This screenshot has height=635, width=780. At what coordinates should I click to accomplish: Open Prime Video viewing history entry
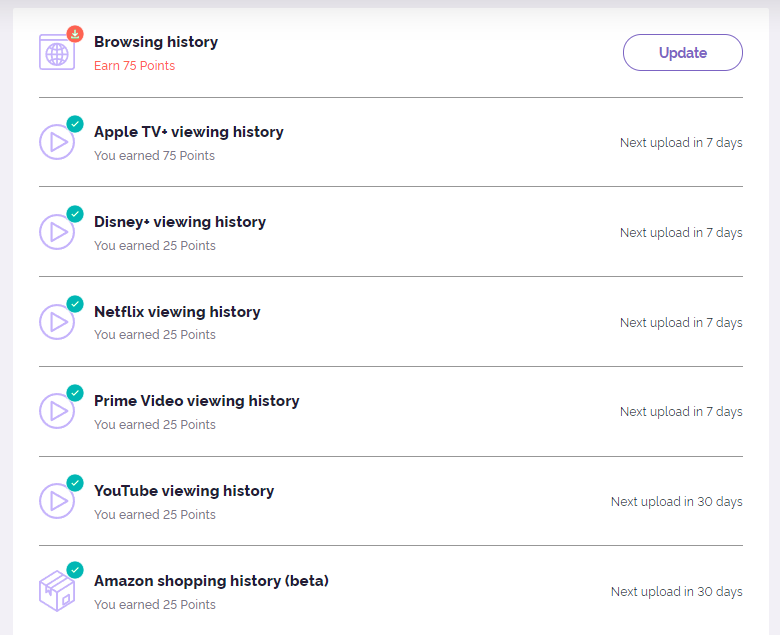[197, 401]
